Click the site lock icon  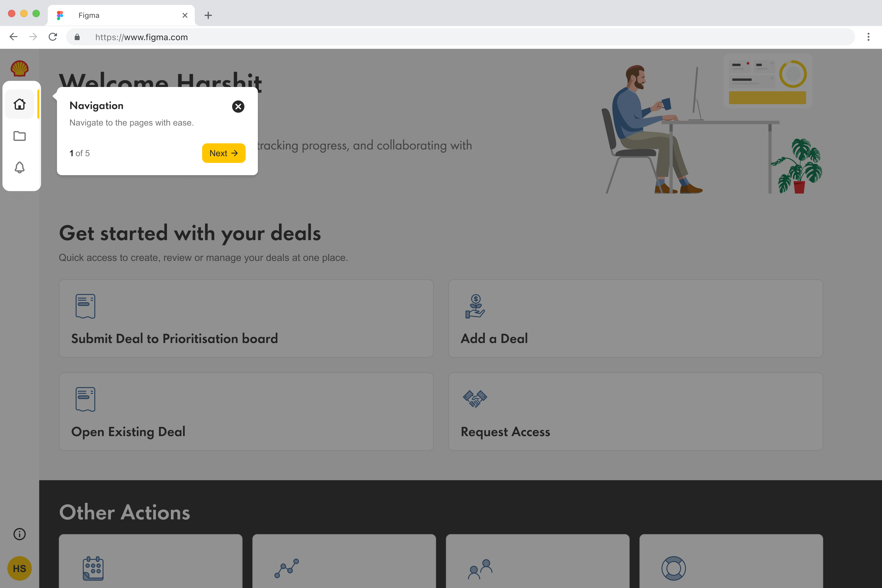click(x=77, y=37)
